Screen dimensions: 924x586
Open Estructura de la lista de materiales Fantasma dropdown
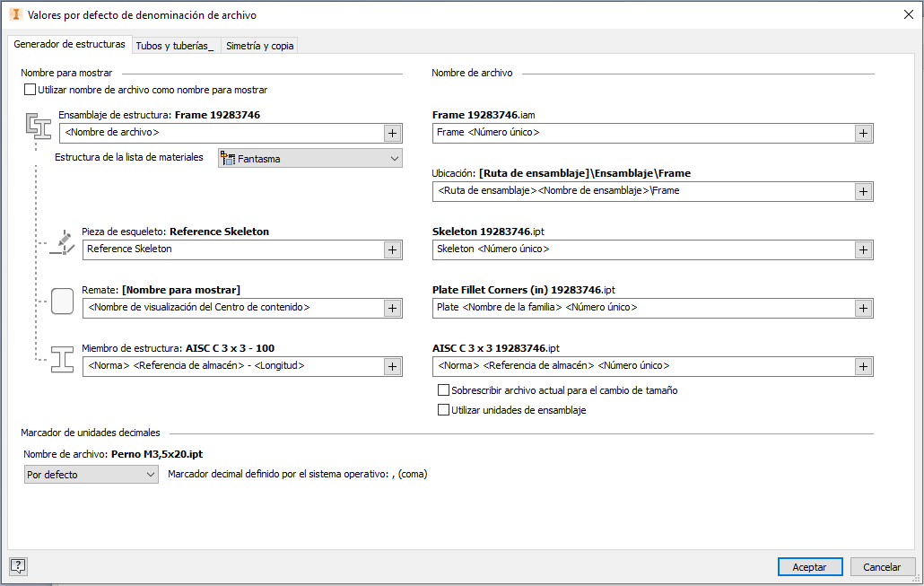[x=310, y=158]
